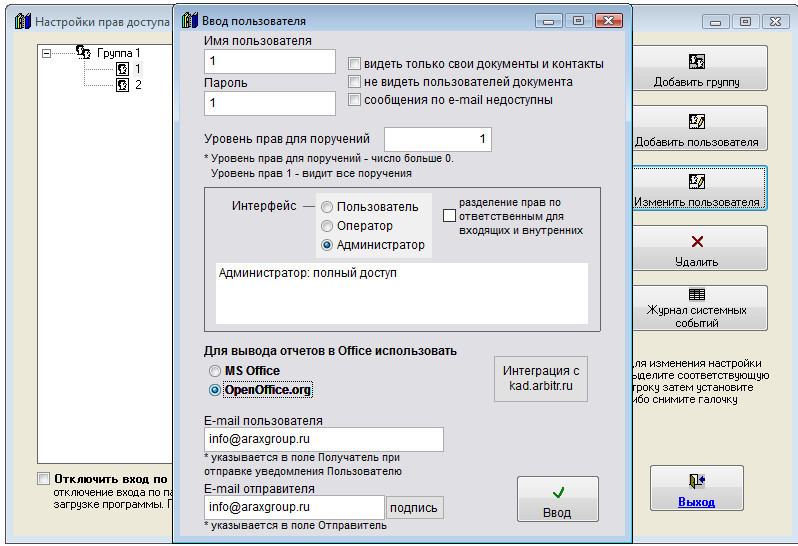Select Группа 1 label in tree
Viewport: 798px width, 546px height.
pos(119,53)
